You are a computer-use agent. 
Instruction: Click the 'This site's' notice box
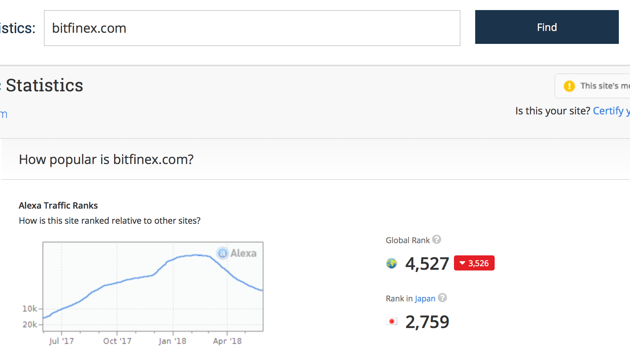pos(593,86)
